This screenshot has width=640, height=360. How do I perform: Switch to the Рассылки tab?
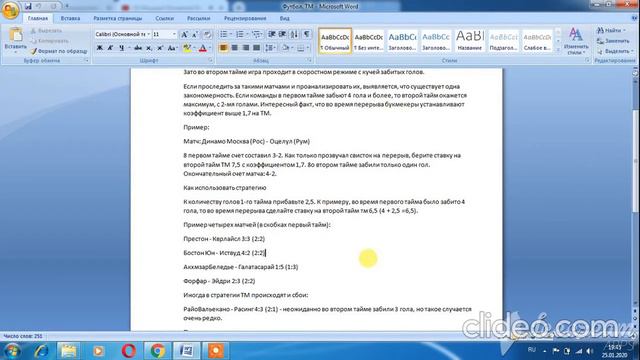(x=198, y=18)
